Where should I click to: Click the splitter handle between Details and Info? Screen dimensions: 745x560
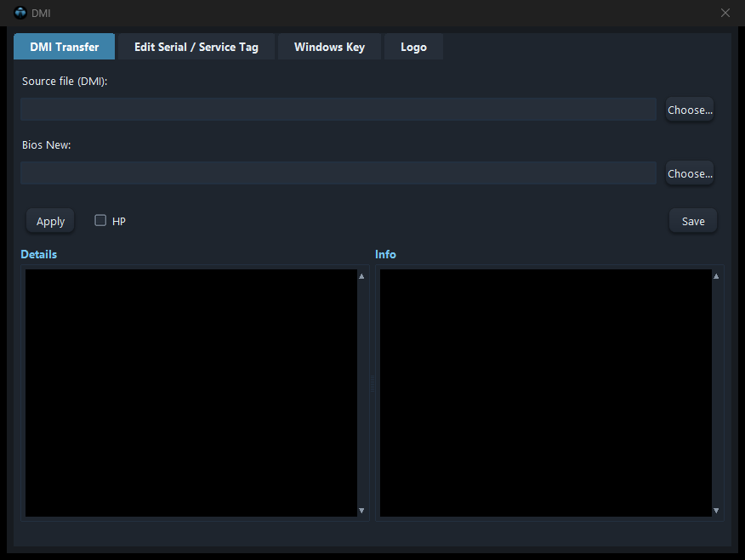(x=372, y=383)
